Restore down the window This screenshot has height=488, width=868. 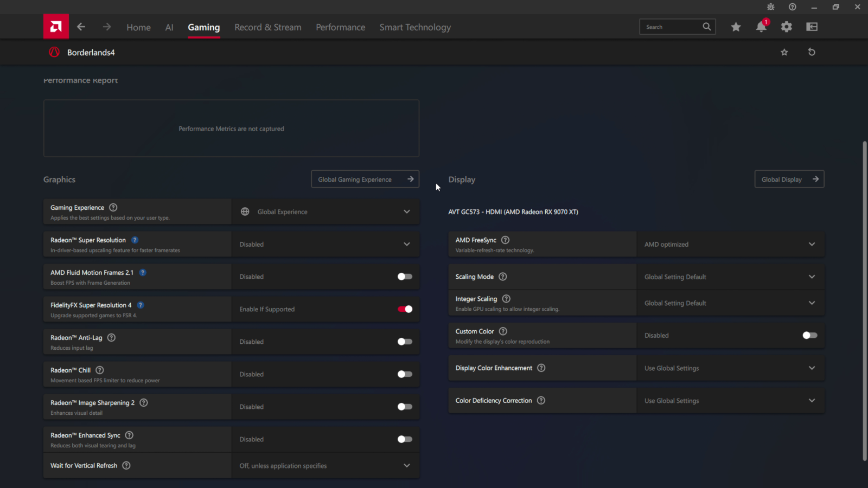[835, 7]
